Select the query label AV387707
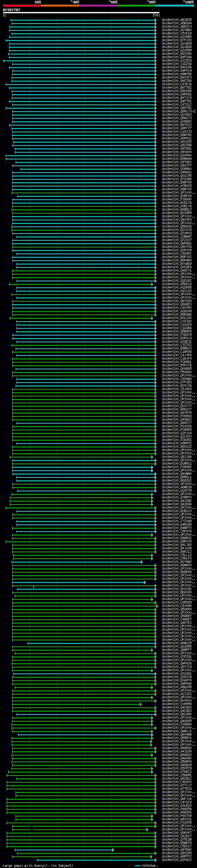Screen dimensions: 197x868 pyautogui.click(x=11, y=10)
